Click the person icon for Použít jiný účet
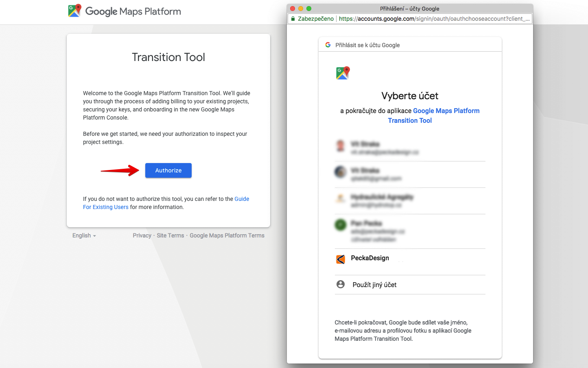The width and height of the screenshot is (588, 368). point(341,284)
